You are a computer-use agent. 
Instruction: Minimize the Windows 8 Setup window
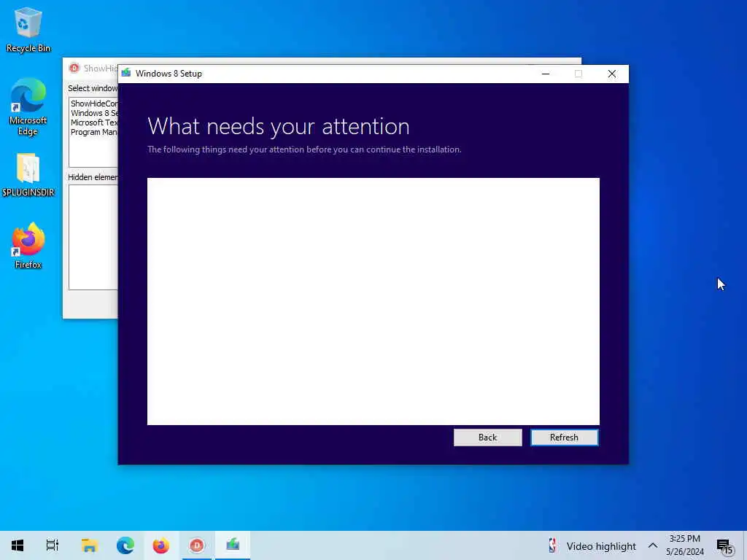[546, 74]
